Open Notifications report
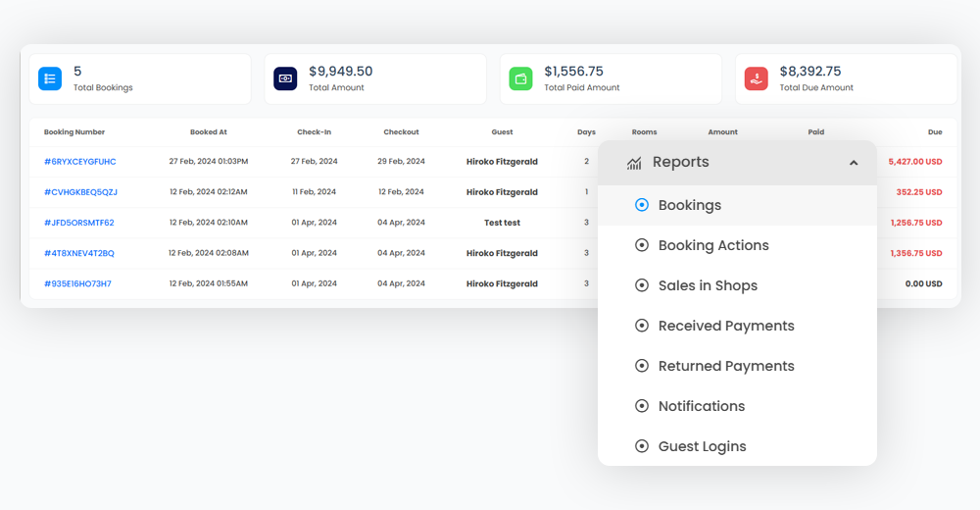This screenshot has height=510, width=980. [701, 406]
